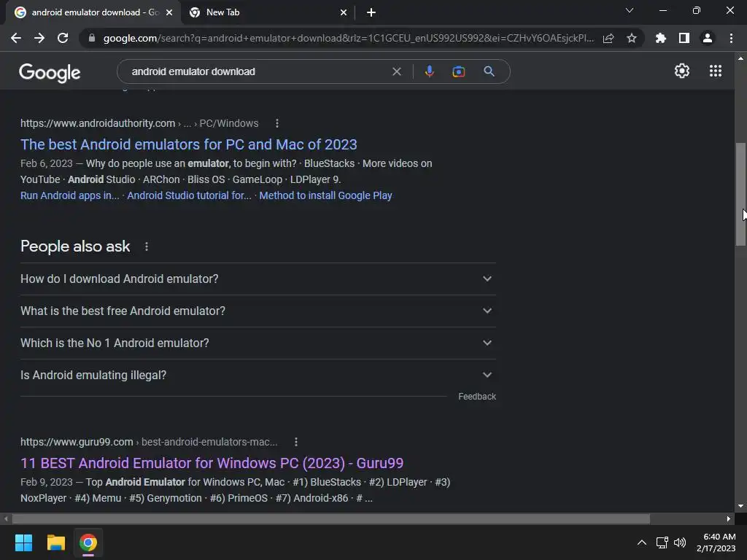Click the magnifier Google Search button

489,71
